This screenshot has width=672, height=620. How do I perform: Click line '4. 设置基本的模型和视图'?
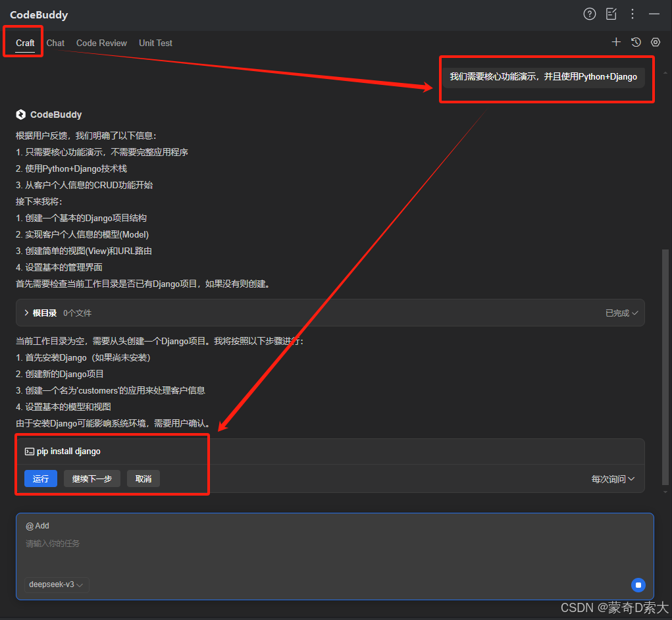tap(63, 407)
